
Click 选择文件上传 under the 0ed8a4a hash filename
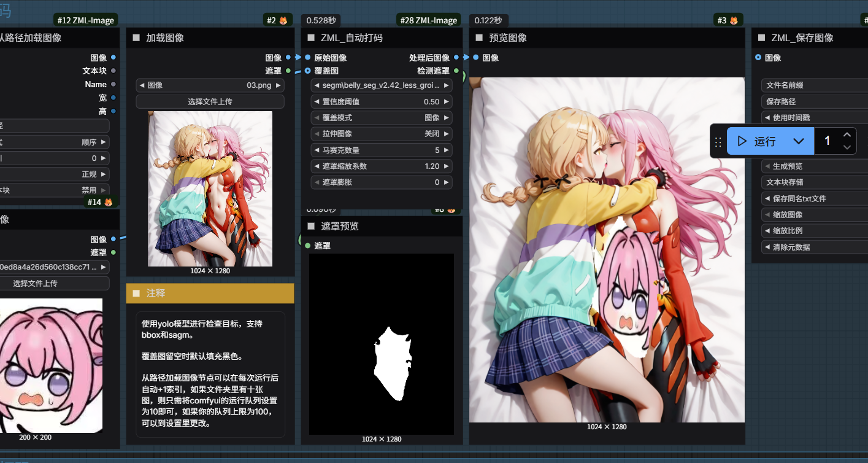tap(55, 283)
